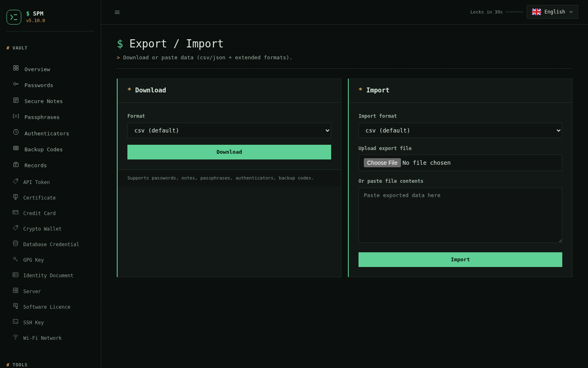Image resolution: width=588 pixels, height=368 pixels.
Task: Navigate to Software Licence
Action: coord(47,307)
